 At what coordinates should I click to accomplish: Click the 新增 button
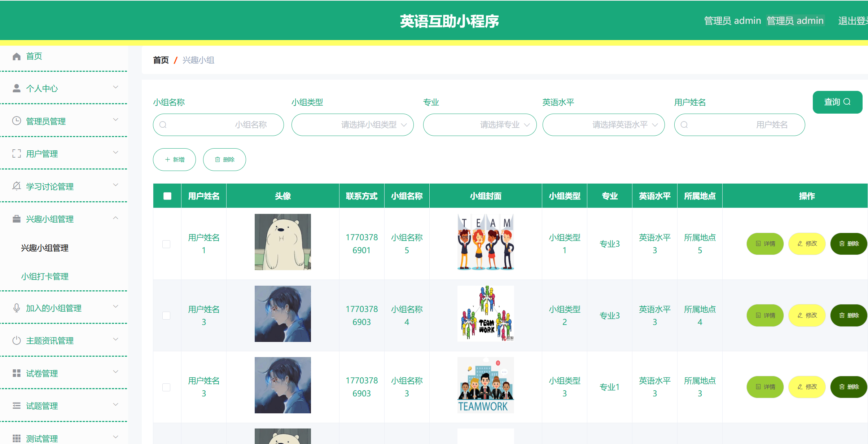coord(174,159)
